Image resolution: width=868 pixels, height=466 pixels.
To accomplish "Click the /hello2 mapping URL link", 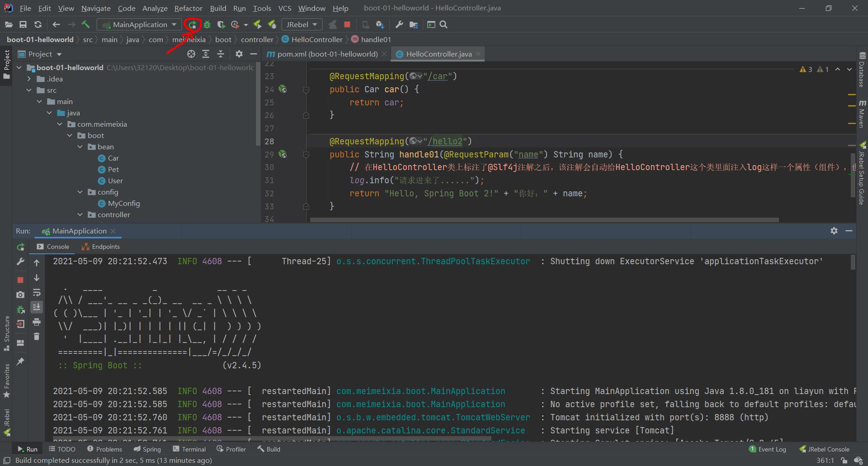I will coord(445,142).
